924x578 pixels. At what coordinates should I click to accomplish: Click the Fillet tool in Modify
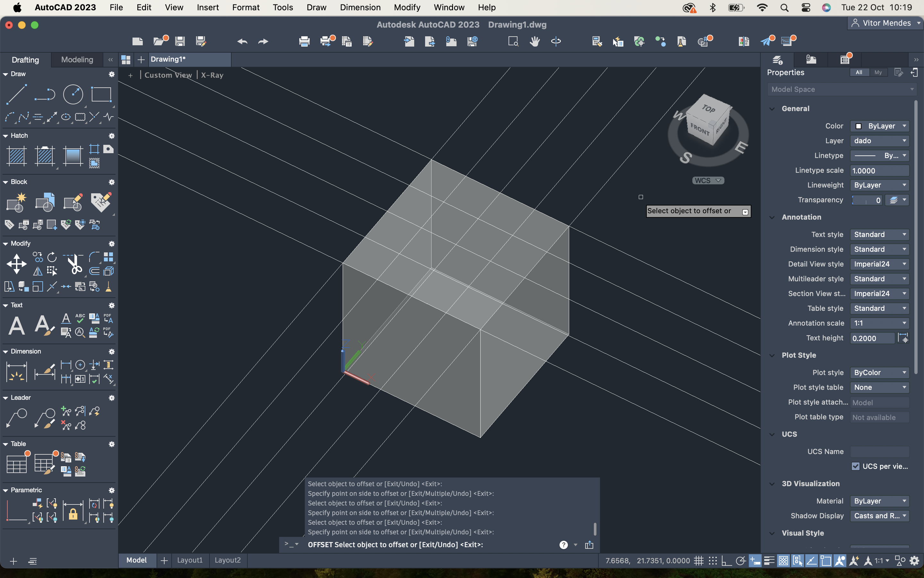[x=94, y=257]
